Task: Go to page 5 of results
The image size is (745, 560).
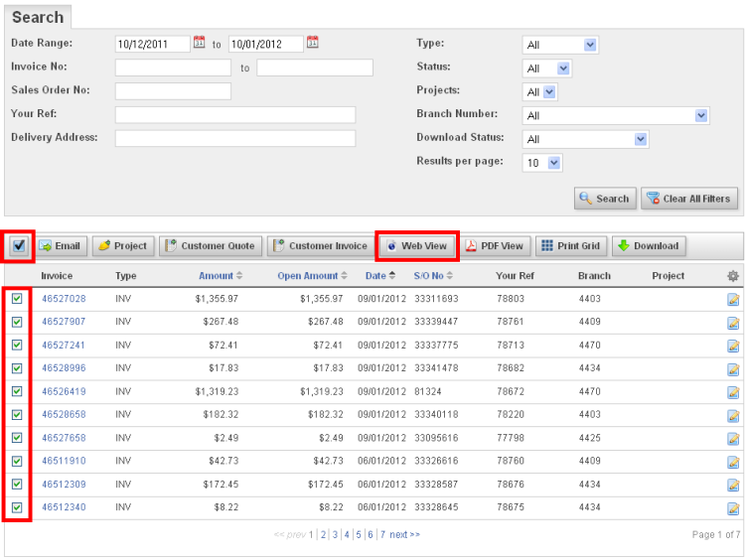Action: (x=359, y=534)
